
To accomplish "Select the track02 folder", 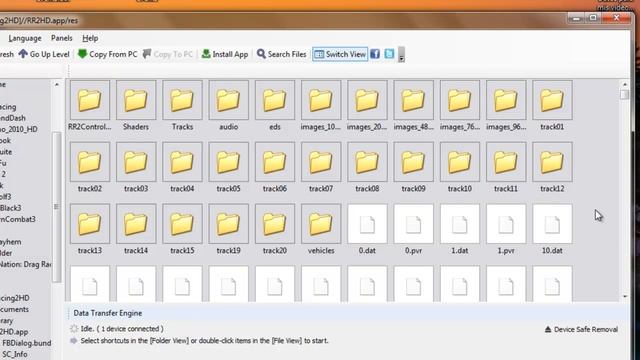I will point(90,162).
